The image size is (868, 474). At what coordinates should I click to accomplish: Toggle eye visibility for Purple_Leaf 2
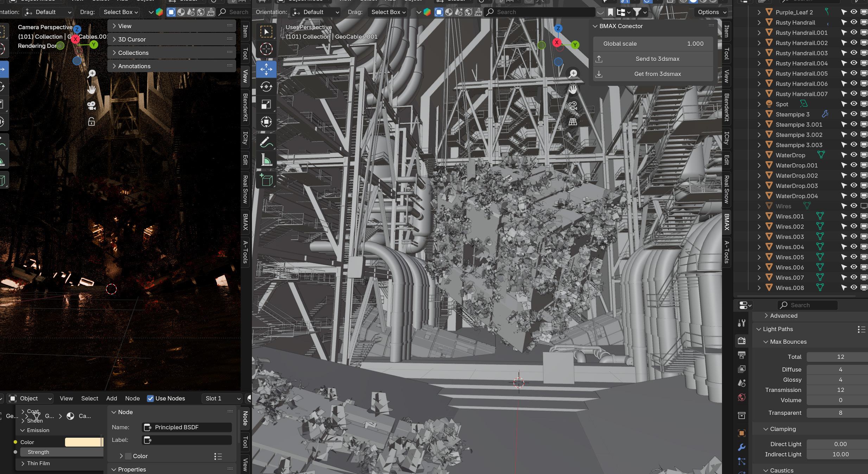tap(854, 12)
